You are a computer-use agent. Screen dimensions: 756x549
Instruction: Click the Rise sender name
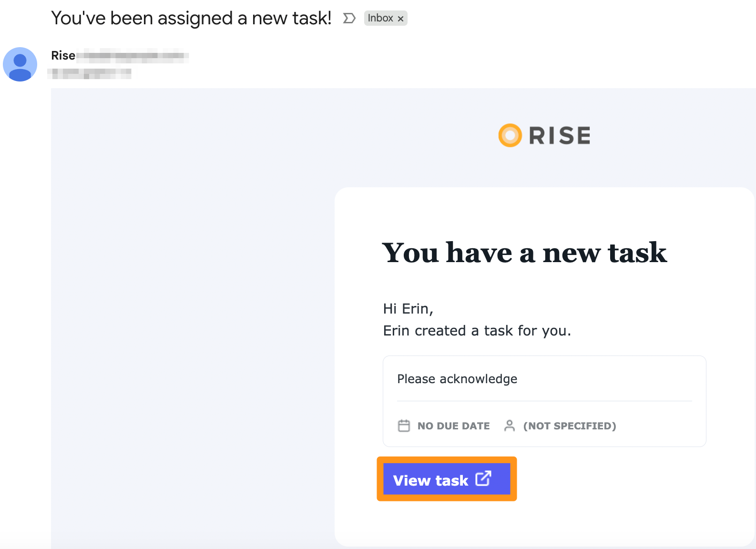click(63, 56)
